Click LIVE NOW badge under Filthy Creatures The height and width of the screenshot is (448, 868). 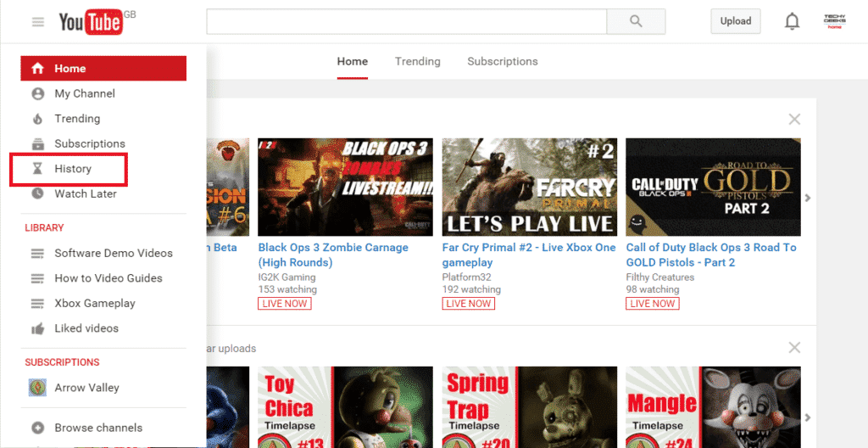coord(652,303)
